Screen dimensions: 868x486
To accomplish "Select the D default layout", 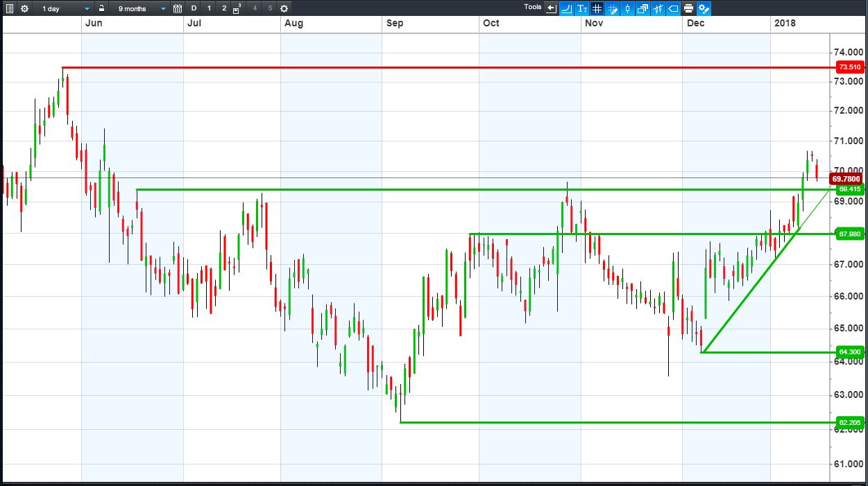I will [194, 8].
